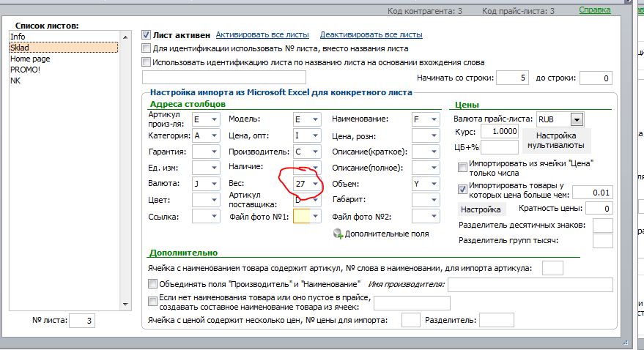Check Объединять поля Производитель и Наименование

(x=152, y=283)
